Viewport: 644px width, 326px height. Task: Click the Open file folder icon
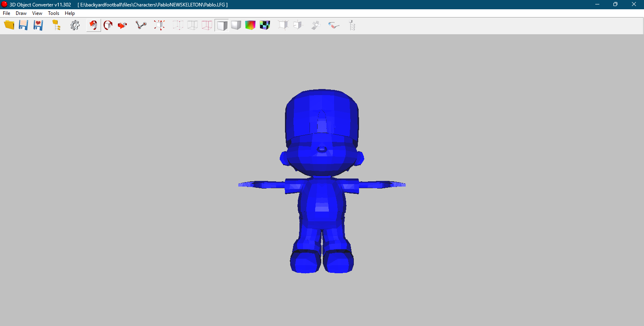pyautogui.click(x=9, y=25)
